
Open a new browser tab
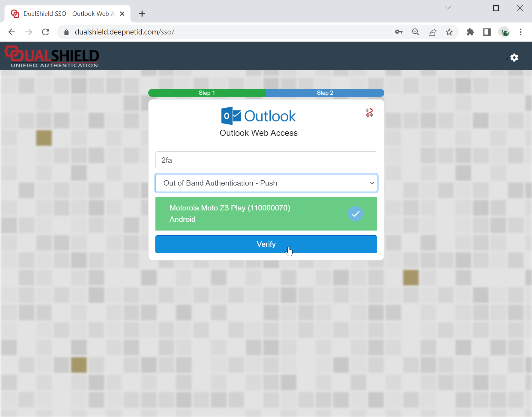pos(142,14)
